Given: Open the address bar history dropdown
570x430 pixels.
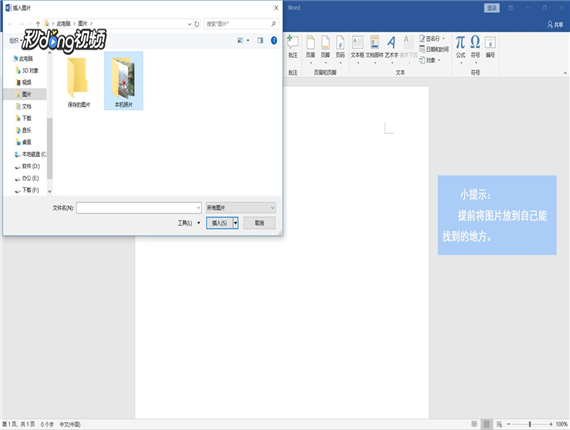Looking at the screenshot, I should pyautogui.click(x=189, y=24).
